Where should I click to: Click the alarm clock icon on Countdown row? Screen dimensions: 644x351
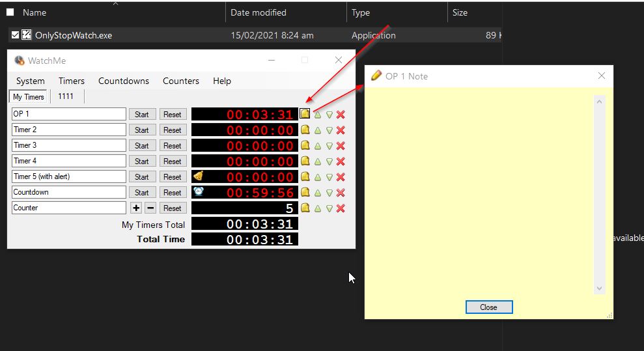coord(199,192)
